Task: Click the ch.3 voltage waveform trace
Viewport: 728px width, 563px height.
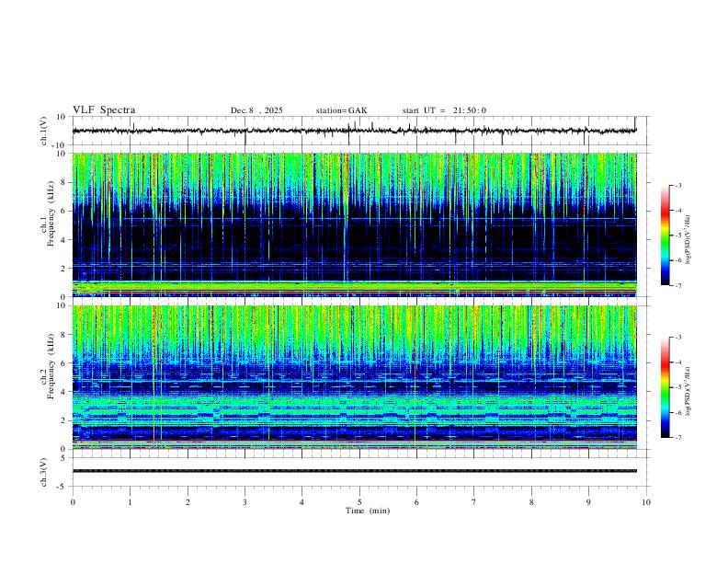Action: [x=355, y=471]
